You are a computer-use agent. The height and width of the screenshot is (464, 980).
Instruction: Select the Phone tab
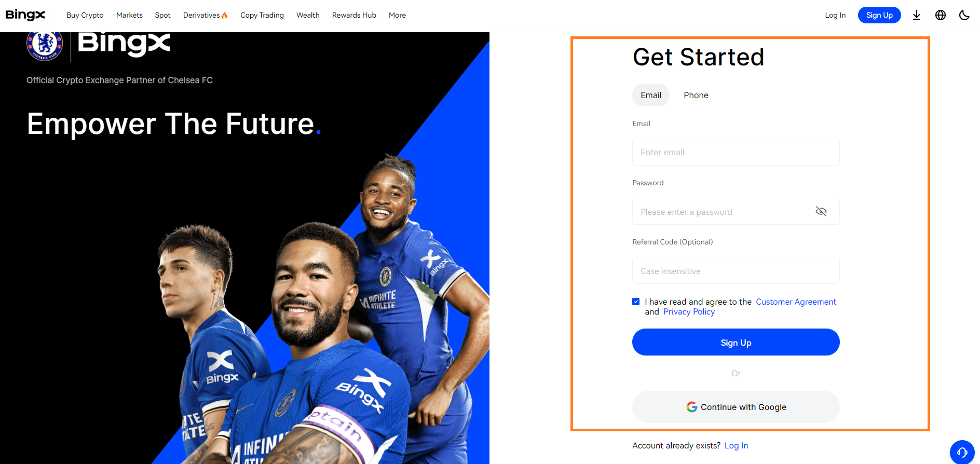click(696, 95)
